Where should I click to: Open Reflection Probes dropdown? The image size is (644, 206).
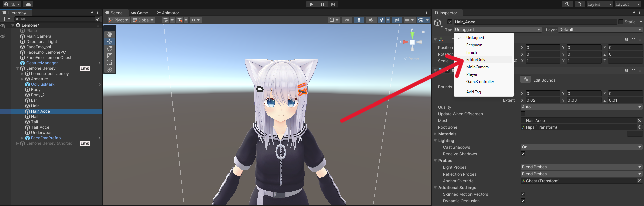pos(581,174)
